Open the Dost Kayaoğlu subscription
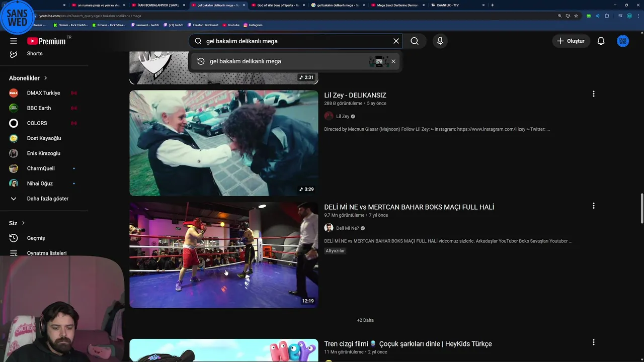Viewport: 644px width, 362px height. click(x=44, y=138)
